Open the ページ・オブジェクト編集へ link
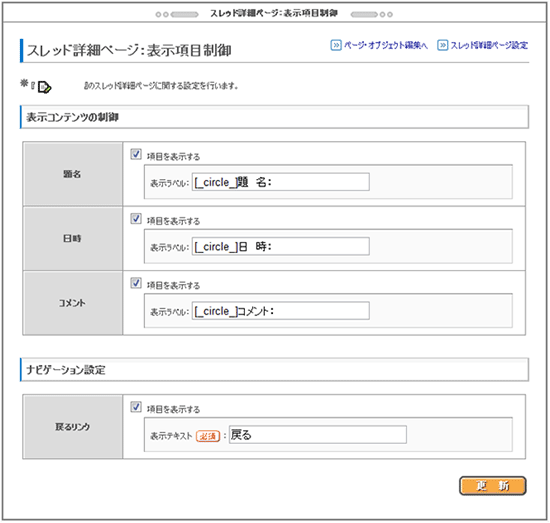550x523 pixels. [x=385, y=45]
